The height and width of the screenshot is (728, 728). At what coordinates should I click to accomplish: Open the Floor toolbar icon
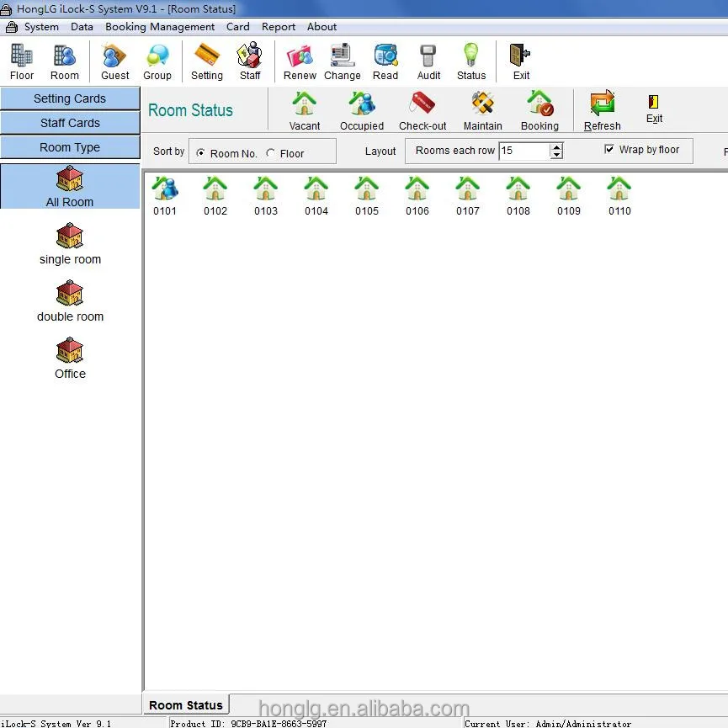tap(21, 61)
